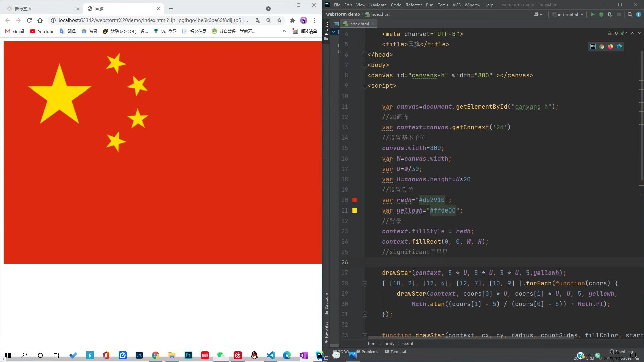Open Search Everywhere magnifier in WebStorm
Viewport: 644px width, 362px height.
click(630, 14)
